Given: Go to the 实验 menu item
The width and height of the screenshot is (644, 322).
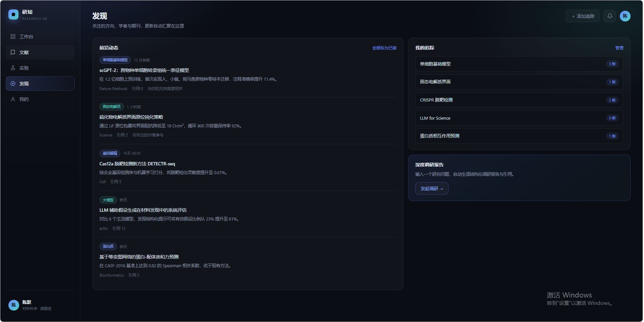Looking at the screenshot, I should point(40,68).
